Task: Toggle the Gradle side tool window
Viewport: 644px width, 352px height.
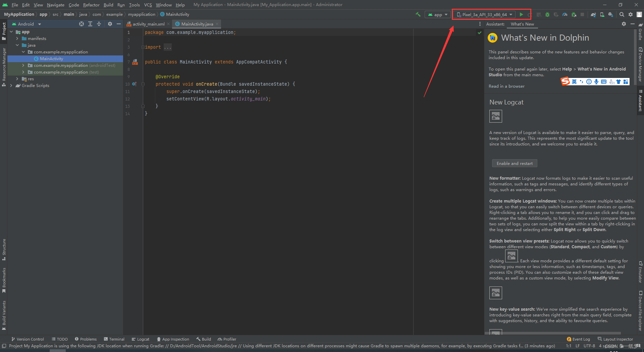Action: pyautogui.click(x=640, y=32)
